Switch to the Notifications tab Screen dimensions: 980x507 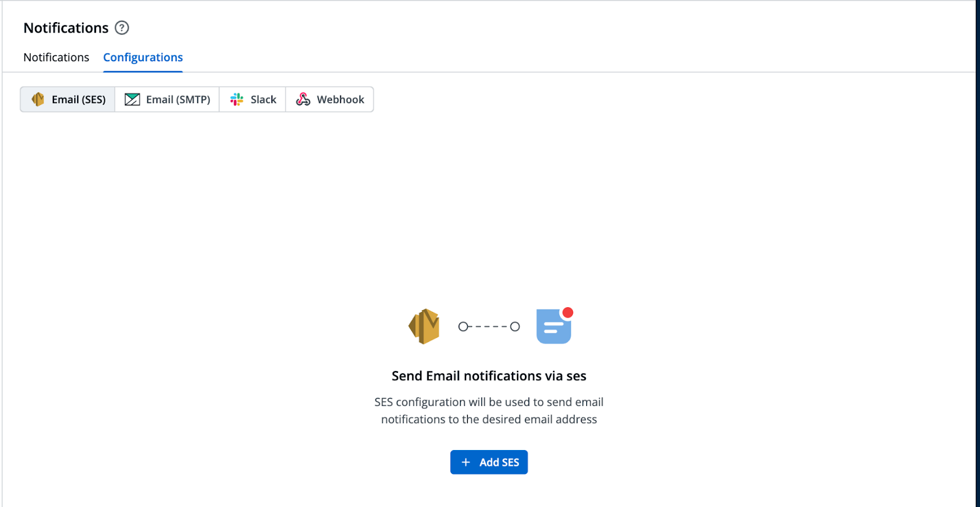[56, 57]
